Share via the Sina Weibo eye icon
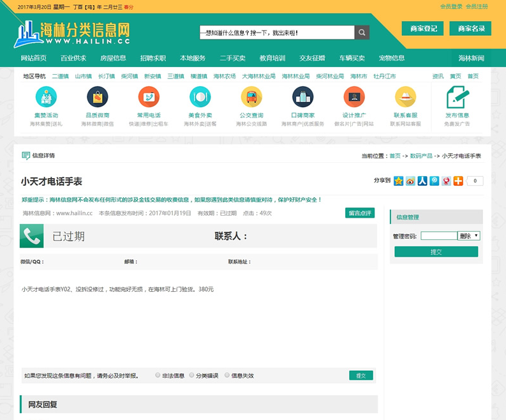 coord(410,181)
